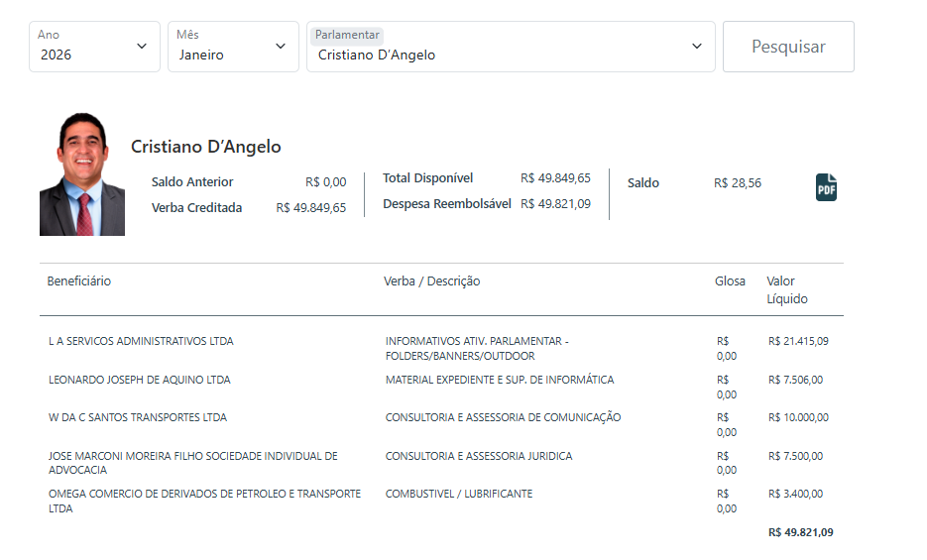
Task: Open the Parlamentar selection dropdown
Action: (511, 47)
